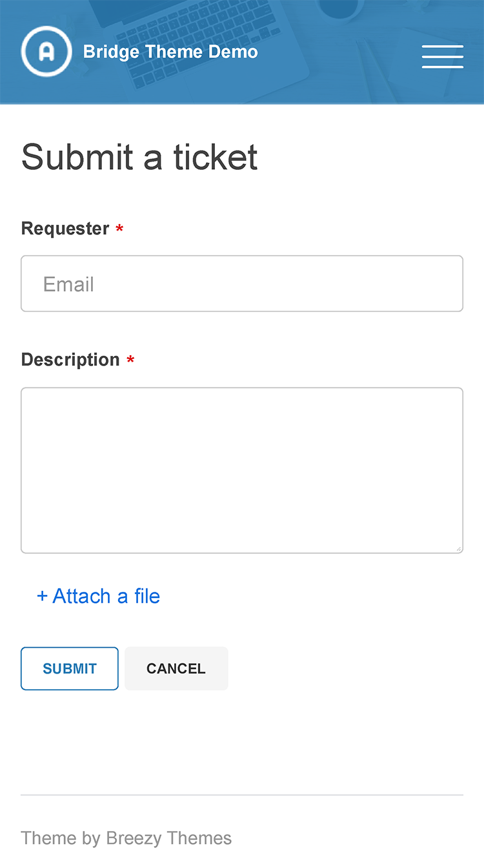
Task: Focus the Description text area
Action: 242,470
